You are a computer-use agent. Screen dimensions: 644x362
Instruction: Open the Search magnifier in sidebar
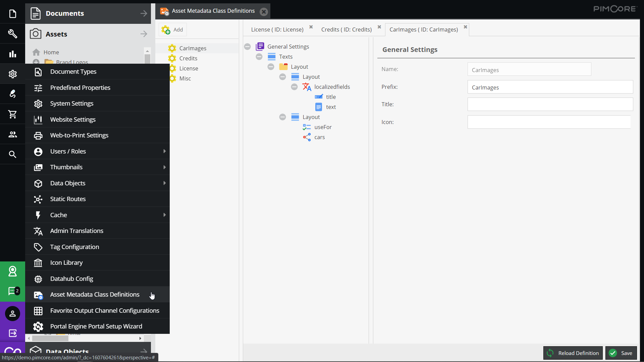click(12, 154)
